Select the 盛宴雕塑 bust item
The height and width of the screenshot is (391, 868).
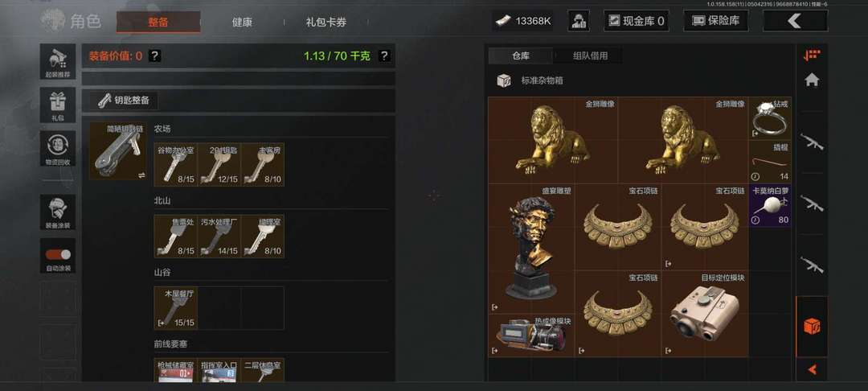[x=531, y=249]
